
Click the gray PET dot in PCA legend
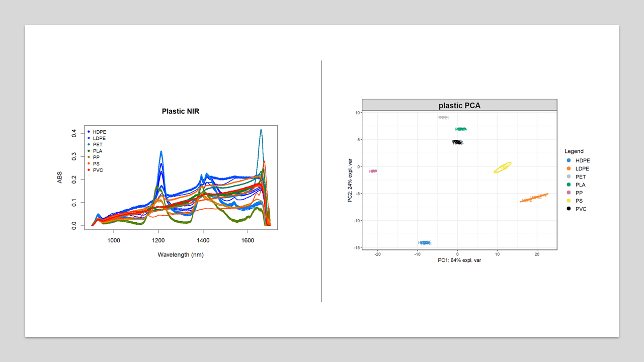pos(568,177)
